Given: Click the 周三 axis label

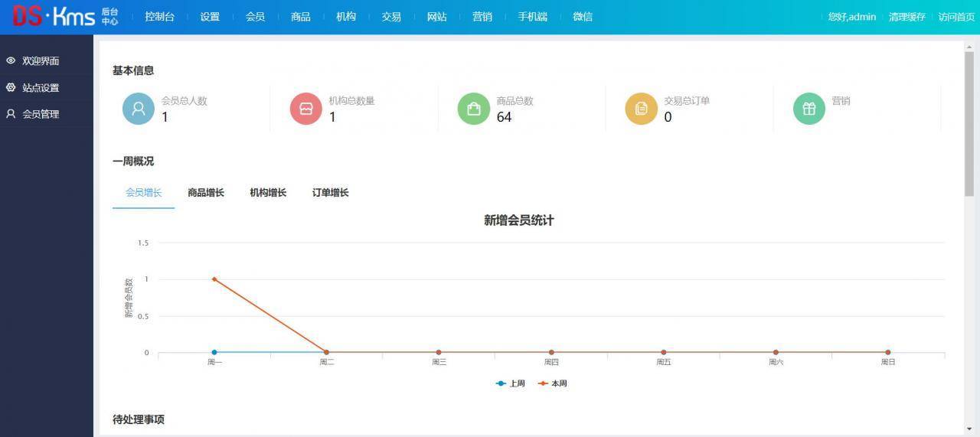Looking at the screenshot, I should pyautogui.click(x=439, y=362).
